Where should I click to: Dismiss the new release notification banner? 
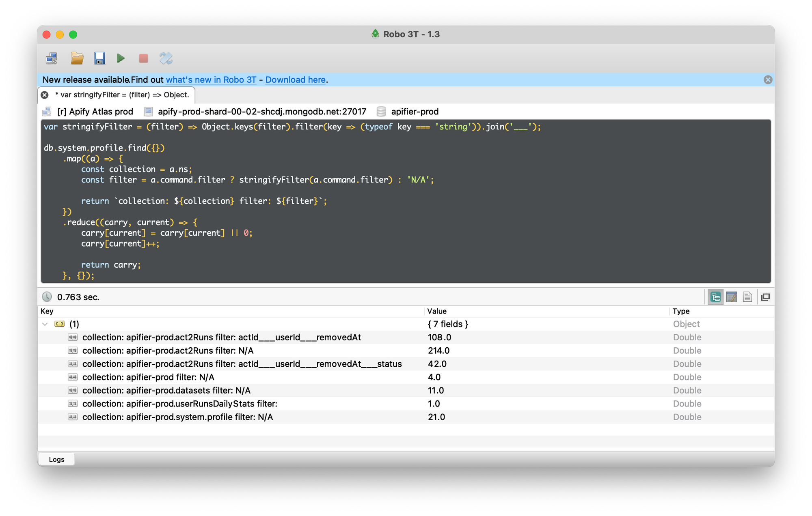[x=767, y=80]
